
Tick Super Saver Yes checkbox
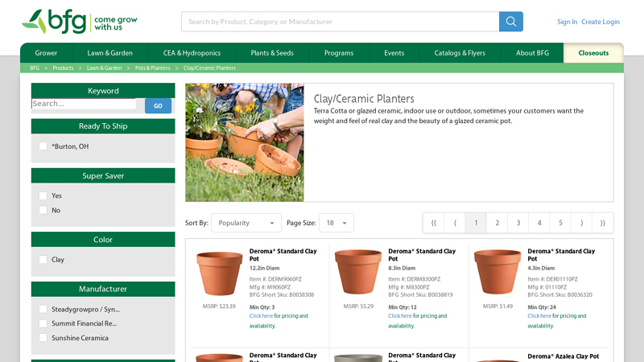pos(43,195)
